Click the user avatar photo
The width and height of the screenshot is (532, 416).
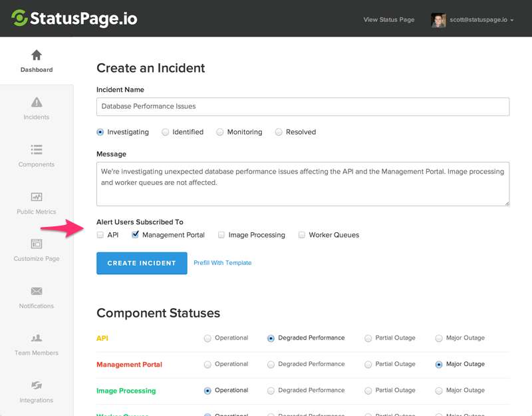point(438,20)
